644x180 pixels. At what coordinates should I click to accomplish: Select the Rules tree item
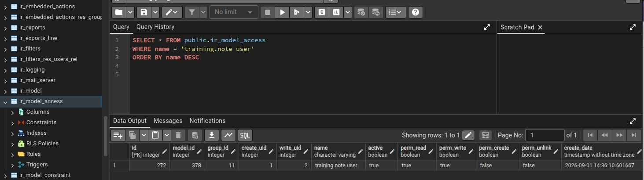click(x=33, y=154)
